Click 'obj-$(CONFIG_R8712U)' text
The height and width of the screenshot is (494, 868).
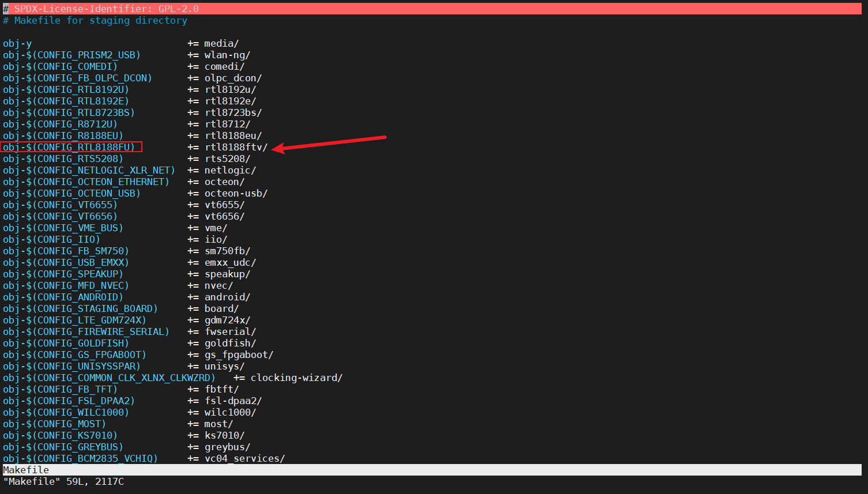click(x=61, y=124)
